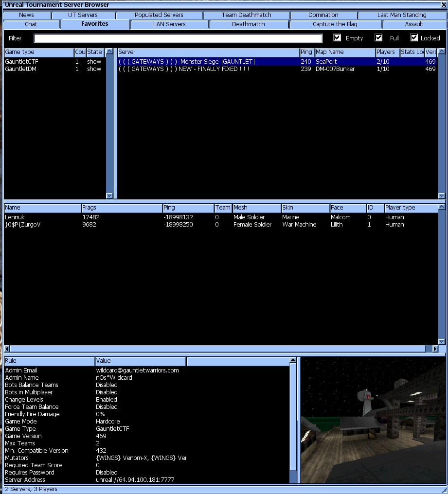Select the GauntletDM game type row
This screenshot has width=448, height=494.
(x=55, y=69)
